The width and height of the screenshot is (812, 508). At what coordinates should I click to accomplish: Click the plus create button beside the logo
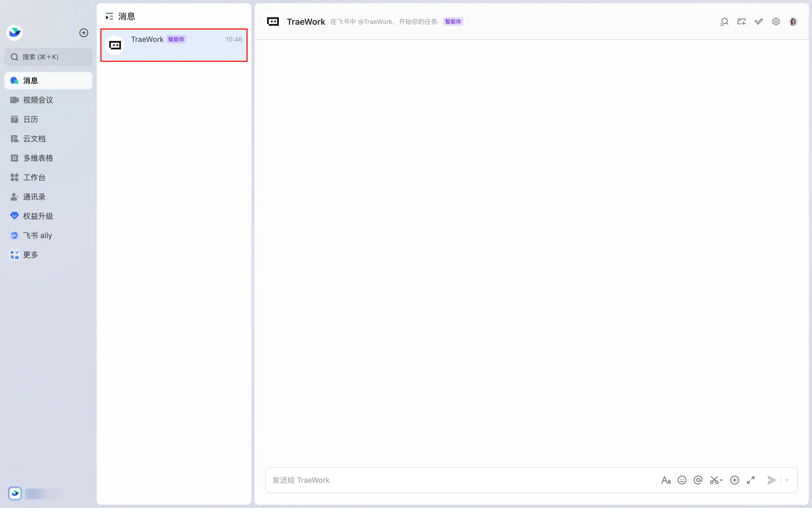(84, 33)
